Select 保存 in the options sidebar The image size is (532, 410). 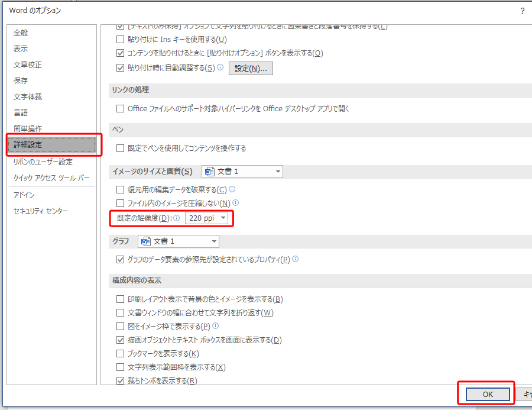click(20, 79)
